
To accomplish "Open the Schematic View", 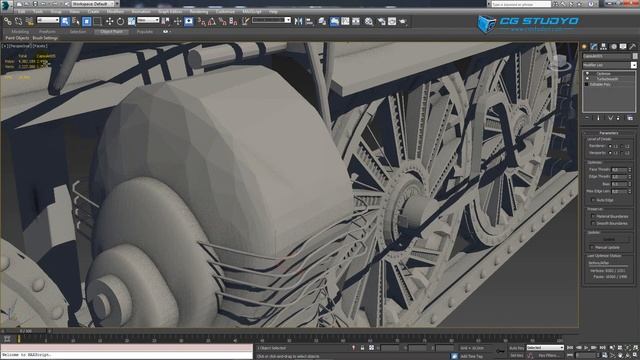I will 356,21.
